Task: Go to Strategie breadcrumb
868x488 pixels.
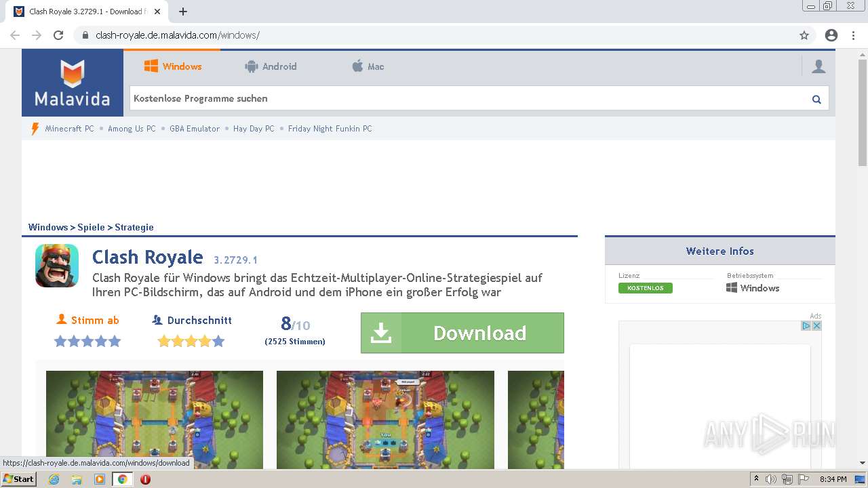Action: [134, 228]
